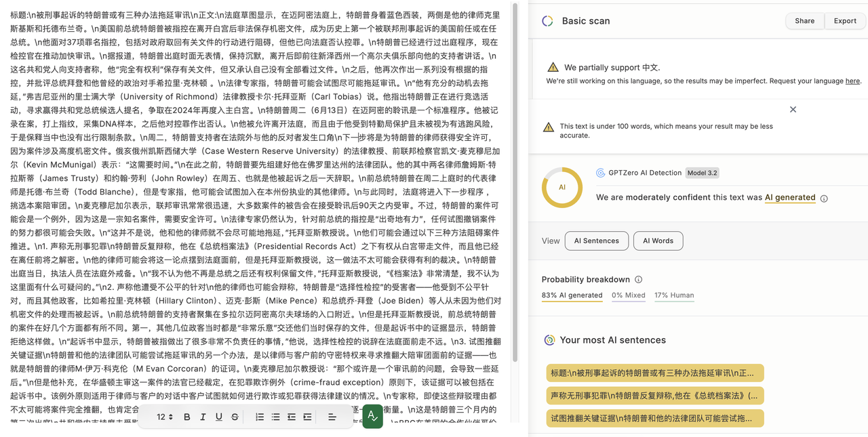Insert a bulleted list

pos(275,417)
